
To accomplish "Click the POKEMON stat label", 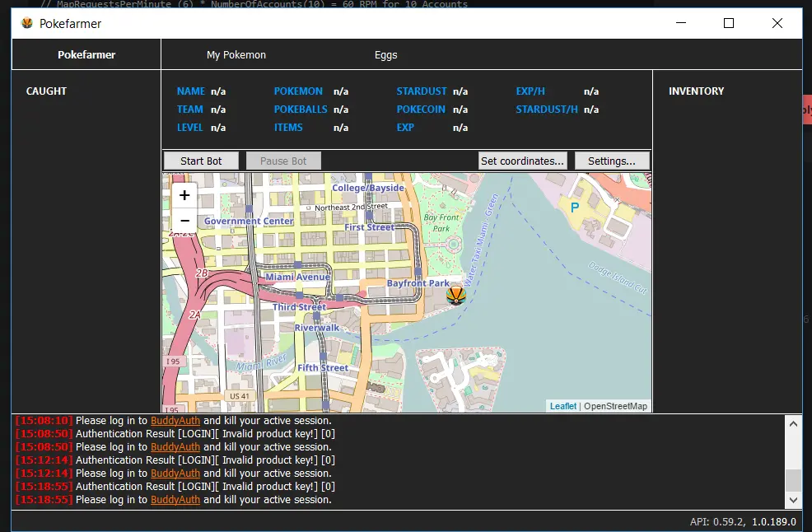I will coord(298,91).
